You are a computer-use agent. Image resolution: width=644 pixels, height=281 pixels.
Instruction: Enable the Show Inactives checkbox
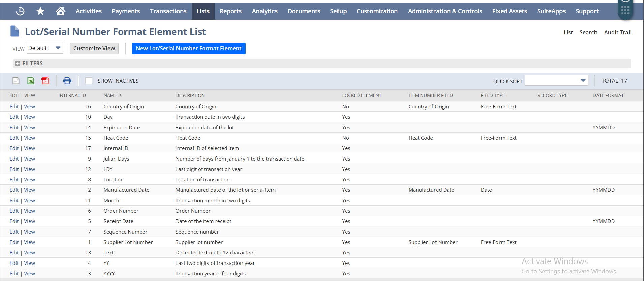coord(89,81)
